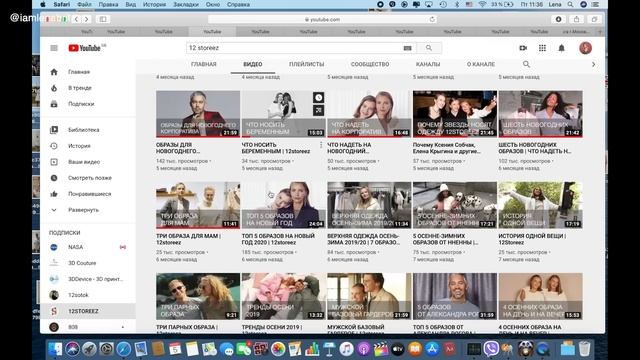Click the Safari address bar youtube.com

point(322,19)
